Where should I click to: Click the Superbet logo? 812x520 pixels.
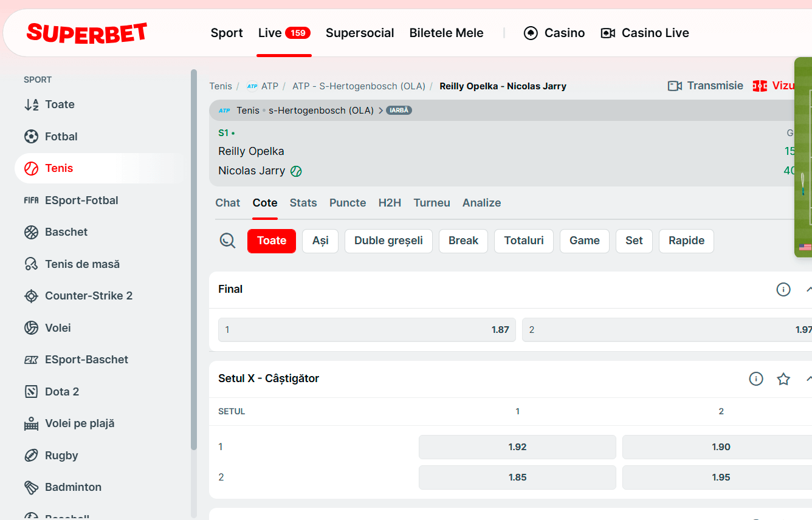87,33
